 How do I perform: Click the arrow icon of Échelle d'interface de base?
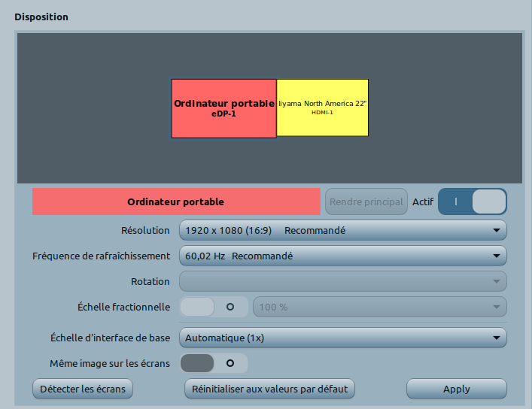(x=496, y=338)
